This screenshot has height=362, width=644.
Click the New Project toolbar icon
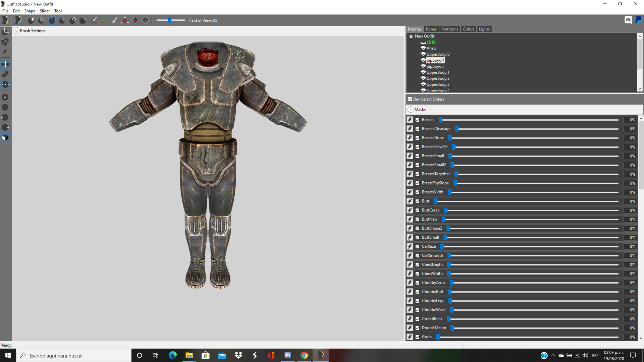[x=5, y=20]
